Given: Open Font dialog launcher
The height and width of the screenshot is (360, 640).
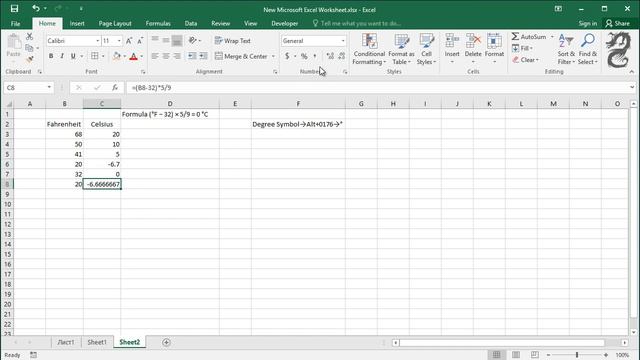Looking at the screenshot, I should click(143, 72).
